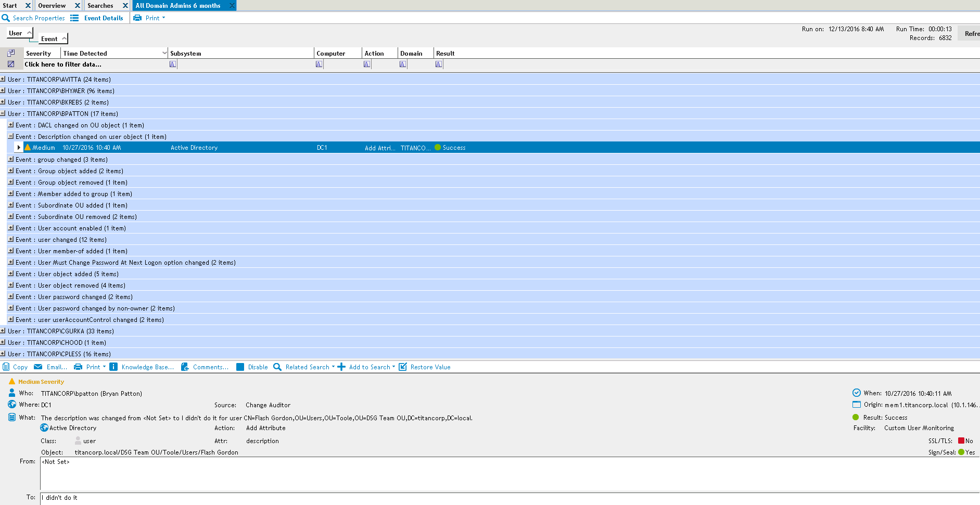Click the green Success status indicator

click(438, 148)
